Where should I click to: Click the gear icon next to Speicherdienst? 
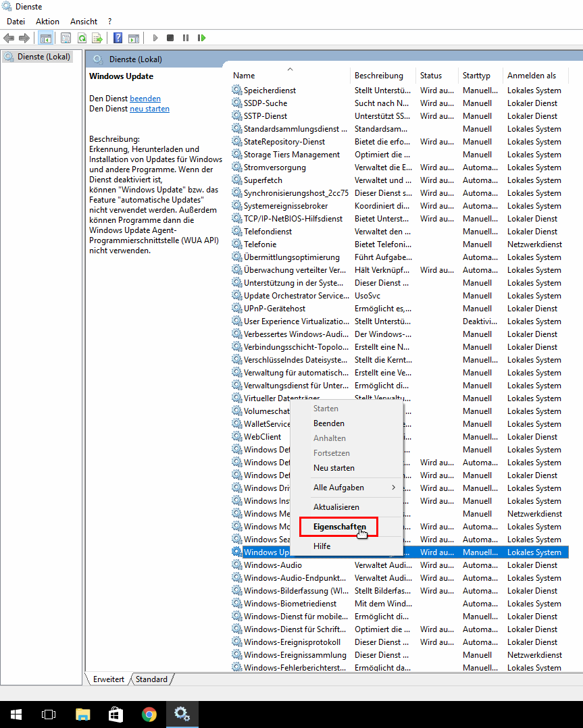[x=237, y=90]
